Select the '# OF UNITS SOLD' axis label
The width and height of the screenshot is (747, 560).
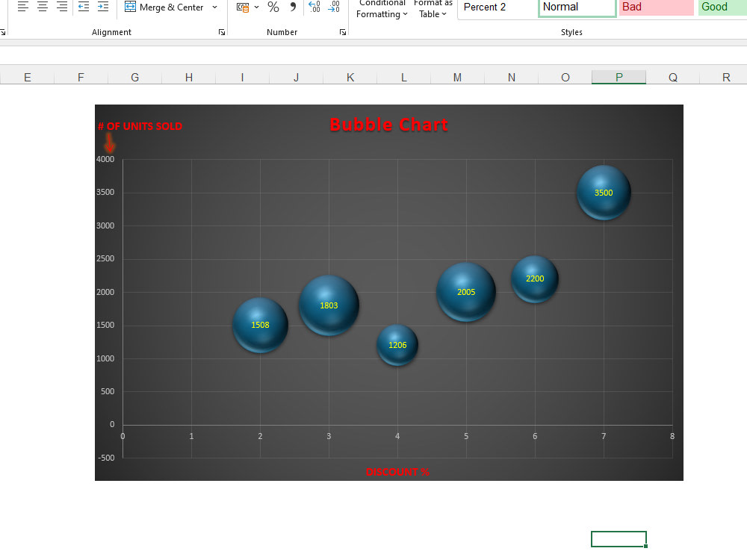point(140,126)
